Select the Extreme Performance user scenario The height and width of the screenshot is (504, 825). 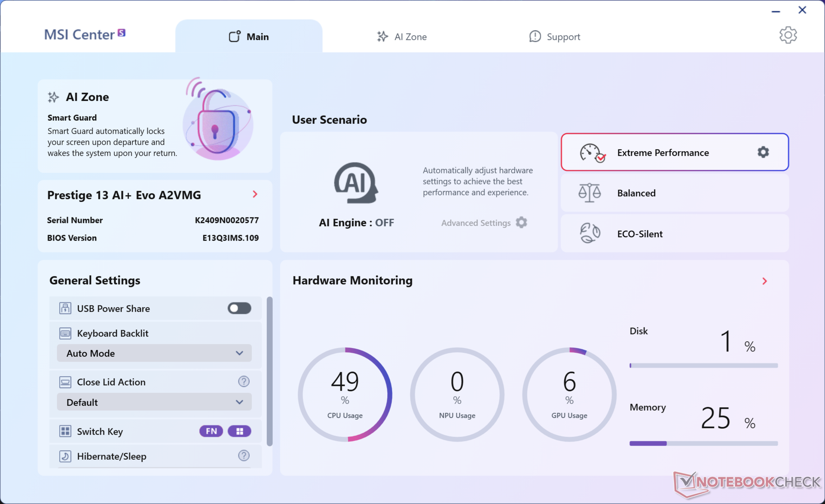pos(662,153)
